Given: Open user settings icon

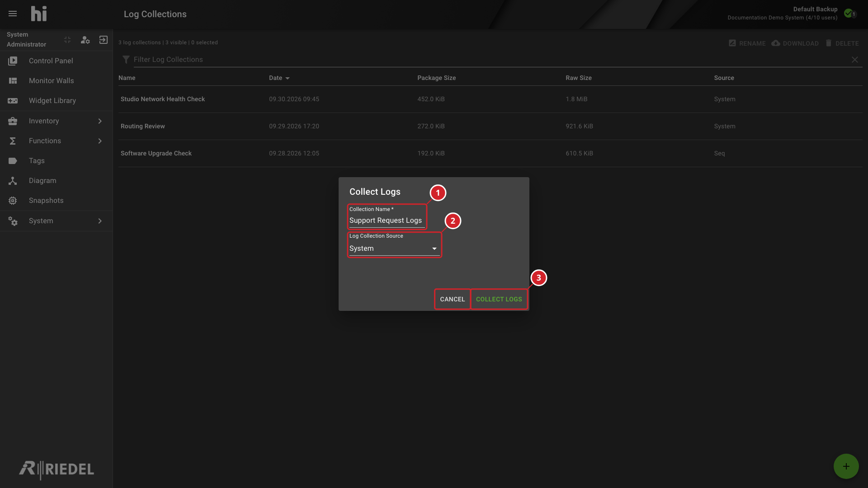Looking at the screenshot, I should point(85,40).
